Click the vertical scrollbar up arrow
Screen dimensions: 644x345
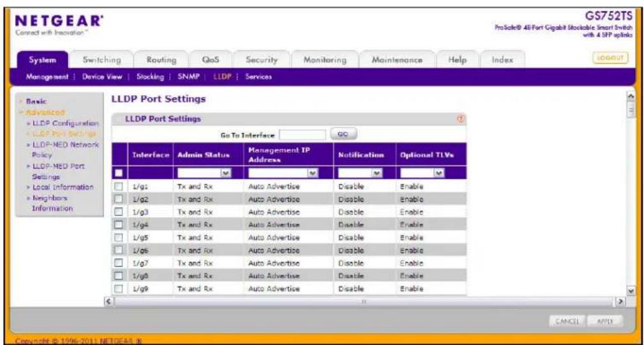pyautogui.click(x=631, y=95)
